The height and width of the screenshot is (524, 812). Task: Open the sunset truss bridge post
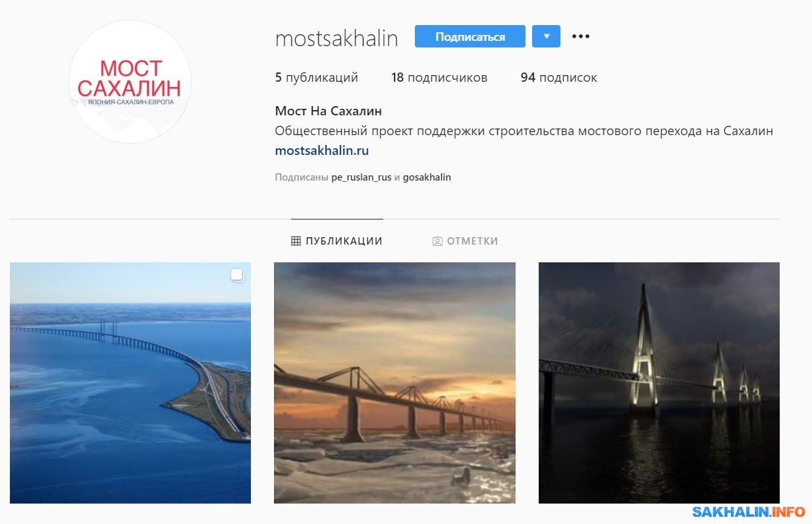395,383
